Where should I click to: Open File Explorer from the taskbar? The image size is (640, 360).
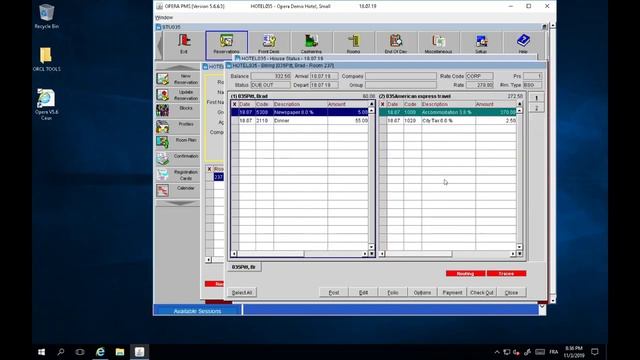pos(120,352)
